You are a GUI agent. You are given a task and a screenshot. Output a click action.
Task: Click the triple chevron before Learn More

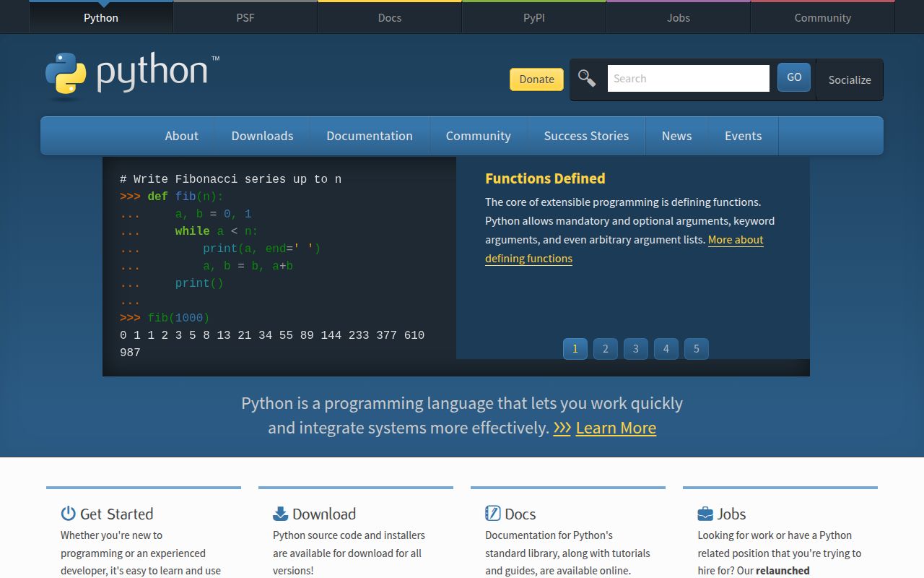[x=562, y=428]
